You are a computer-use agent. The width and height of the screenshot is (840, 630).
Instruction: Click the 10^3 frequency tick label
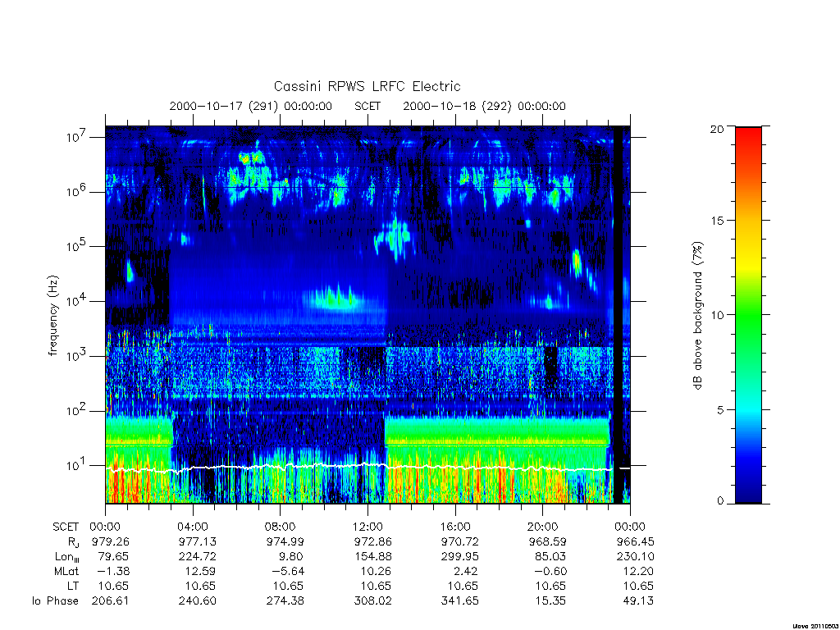(x=76, y=356)
